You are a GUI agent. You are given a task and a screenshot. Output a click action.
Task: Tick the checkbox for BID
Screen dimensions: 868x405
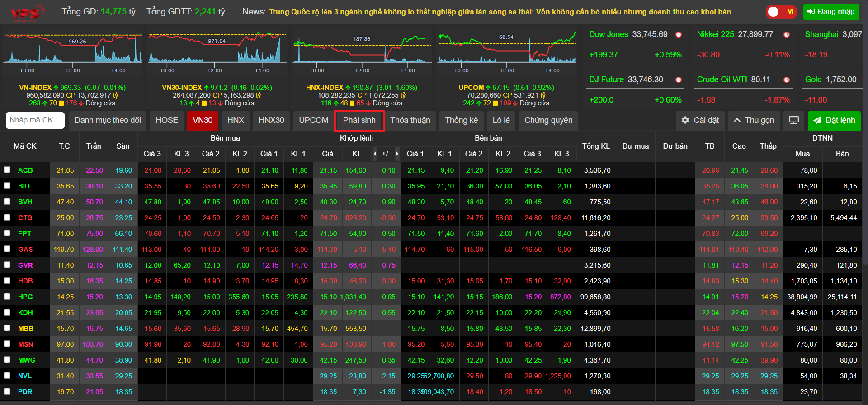pos(7,186)
